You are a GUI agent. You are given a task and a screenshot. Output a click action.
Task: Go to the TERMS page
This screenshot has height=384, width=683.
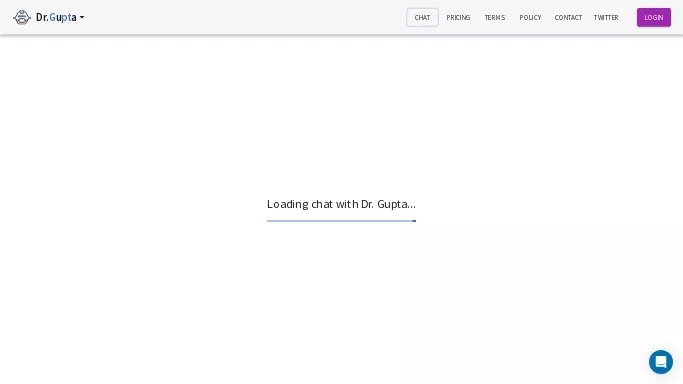click(x=495, y=17)
